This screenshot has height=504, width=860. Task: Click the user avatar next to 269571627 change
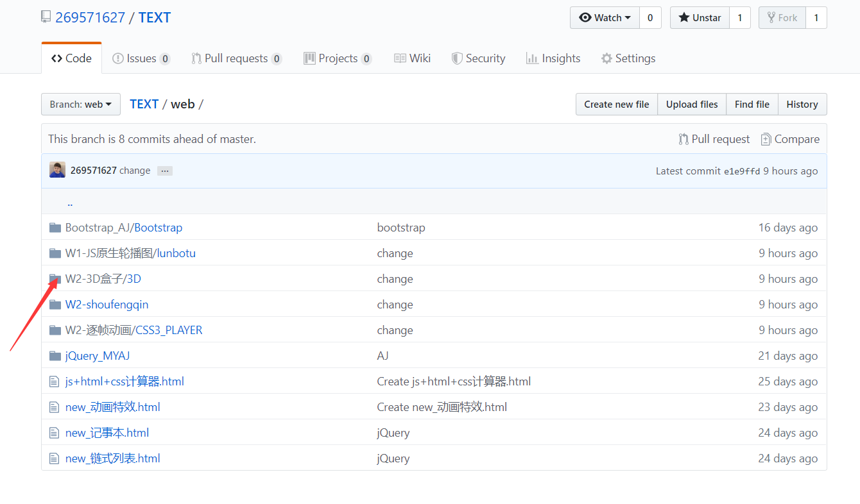(56, 170)
